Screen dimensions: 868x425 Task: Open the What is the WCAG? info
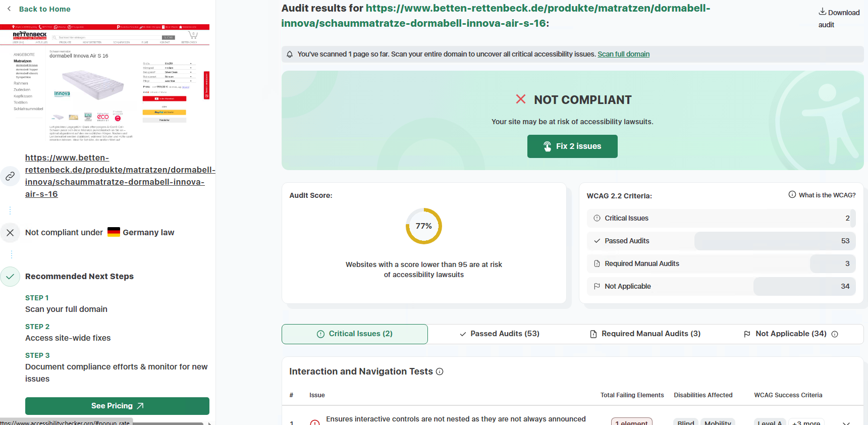822,195
